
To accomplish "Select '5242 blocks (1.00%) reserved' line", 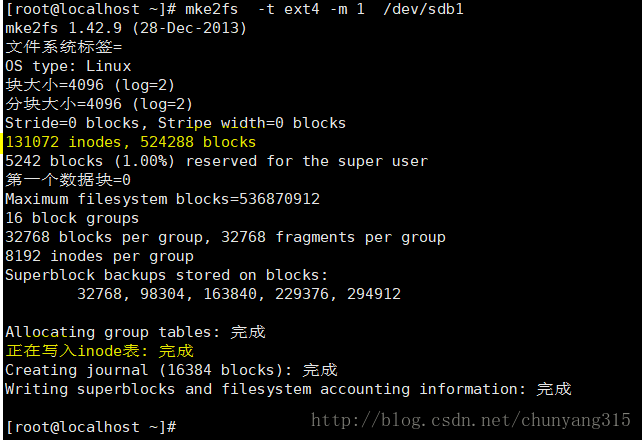I will point(217,161).
